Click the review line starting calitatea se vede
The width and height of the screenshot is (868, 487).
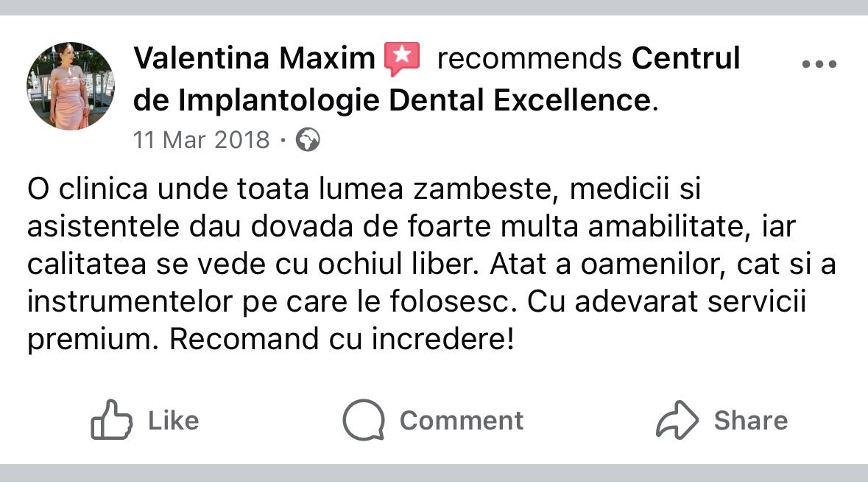(431, 264)
